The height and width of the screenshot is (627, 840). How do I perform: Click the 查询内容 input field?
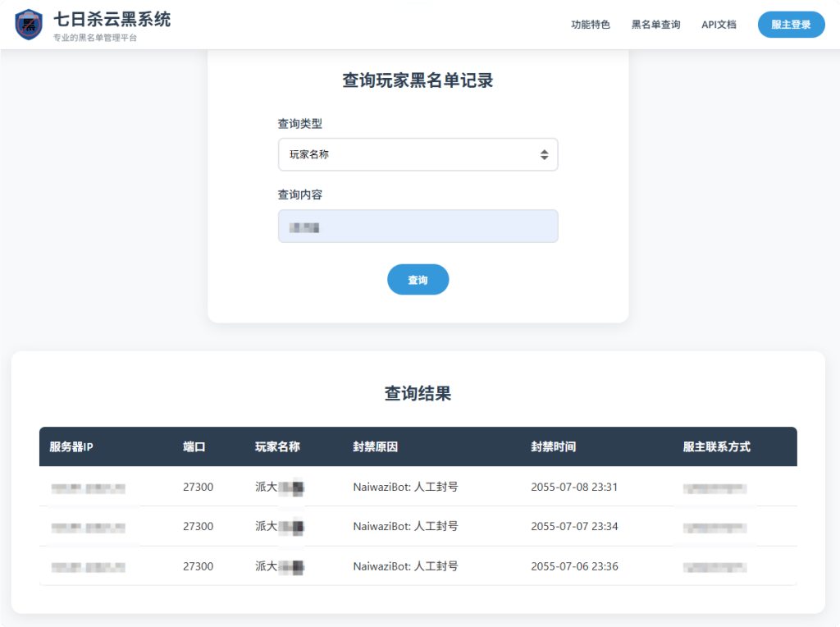pyautogui.click(x=418, y=226)
